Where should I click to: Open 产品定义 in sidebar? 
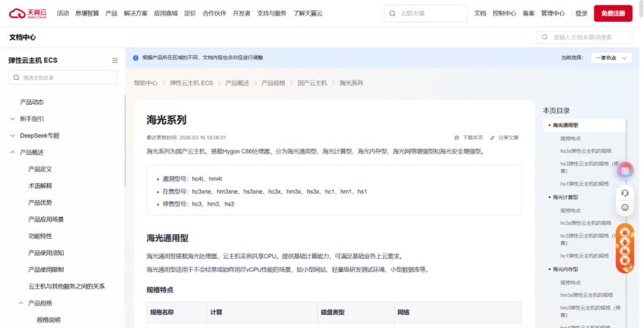40,169
